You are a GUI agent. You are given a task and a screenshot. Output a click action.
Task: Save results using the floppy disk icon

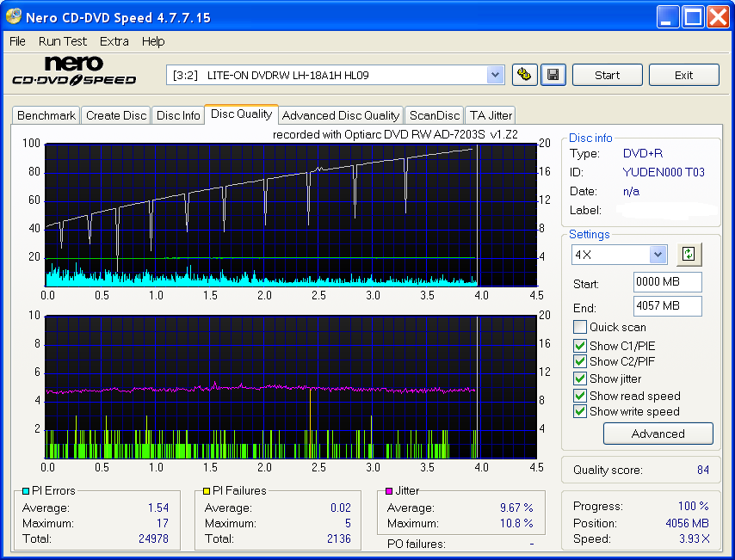coord(553,75)
